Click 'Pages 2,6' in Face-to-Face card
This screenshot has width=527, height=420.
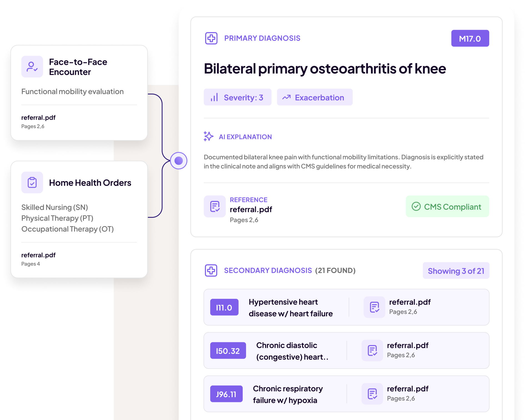[x=33, y=126]
